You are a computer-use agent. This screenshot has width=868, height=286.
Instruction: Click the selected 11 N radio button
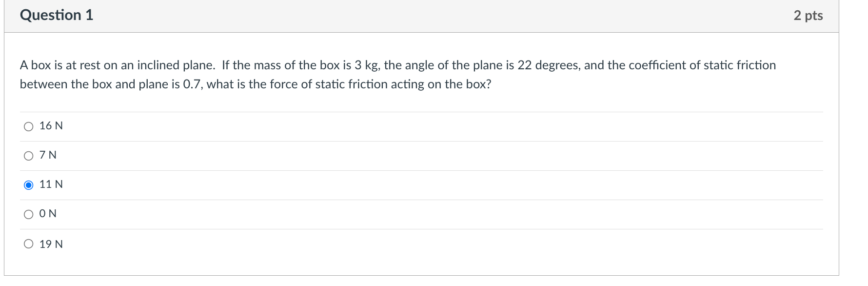[29, 184]
